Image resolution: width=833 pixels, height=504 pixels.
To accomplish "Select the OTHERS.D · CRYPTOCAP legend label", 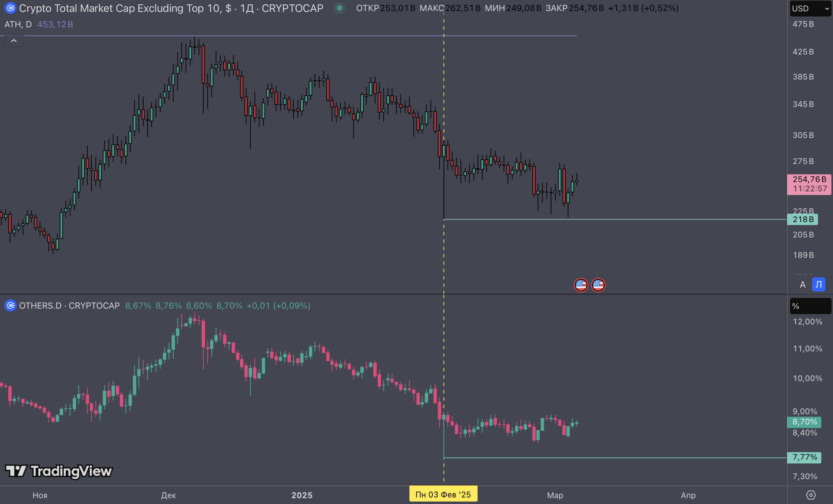I will coord(69,306).
